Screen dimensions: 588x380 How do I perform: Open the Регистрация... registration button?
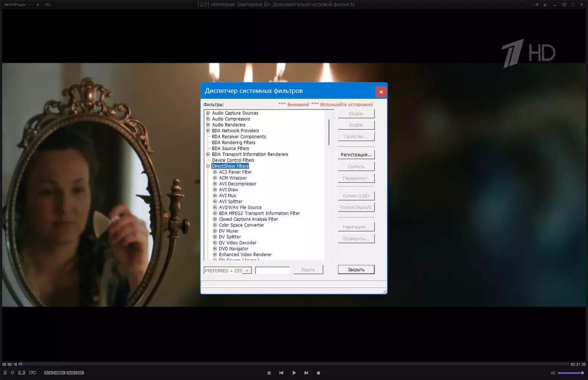(356, 155)
